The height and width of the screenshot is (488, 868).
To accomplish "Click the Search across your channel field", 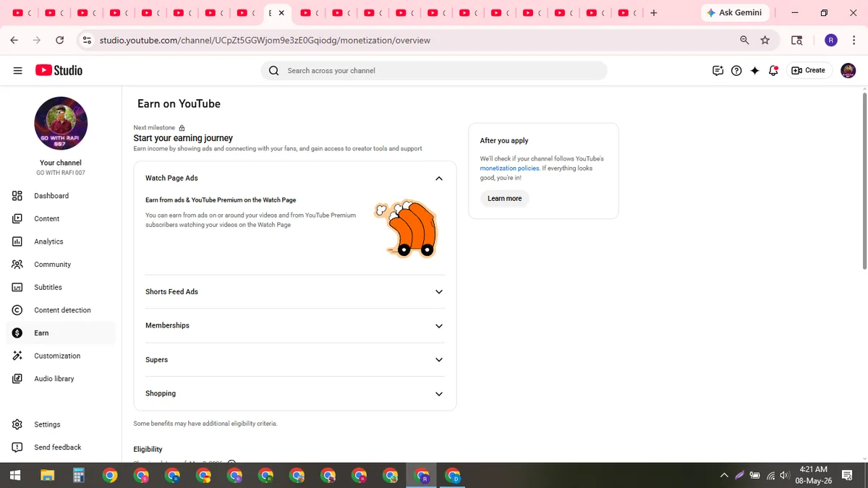I will click(434, 70).
